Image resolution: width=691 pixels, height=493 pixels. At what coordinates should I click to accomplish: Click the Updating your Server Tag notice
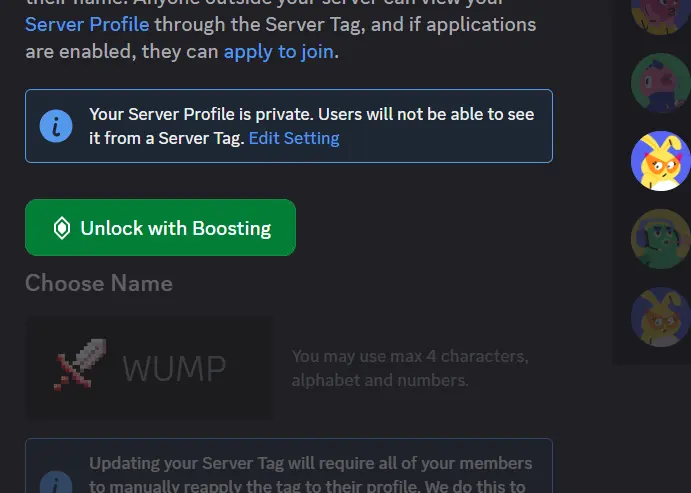pos(289,466)
